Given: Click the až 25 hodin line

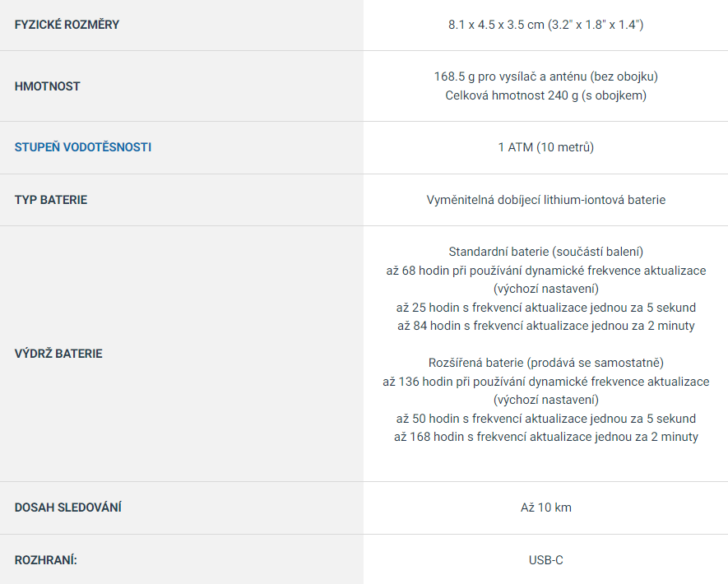Looking at the screenshot, I should [545, 308].
